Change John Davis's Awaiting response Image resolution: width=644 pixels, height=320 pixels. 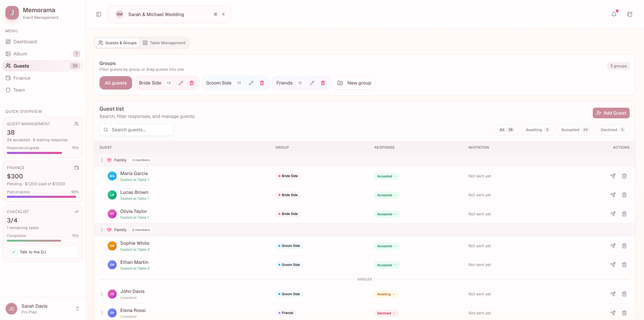386,294
